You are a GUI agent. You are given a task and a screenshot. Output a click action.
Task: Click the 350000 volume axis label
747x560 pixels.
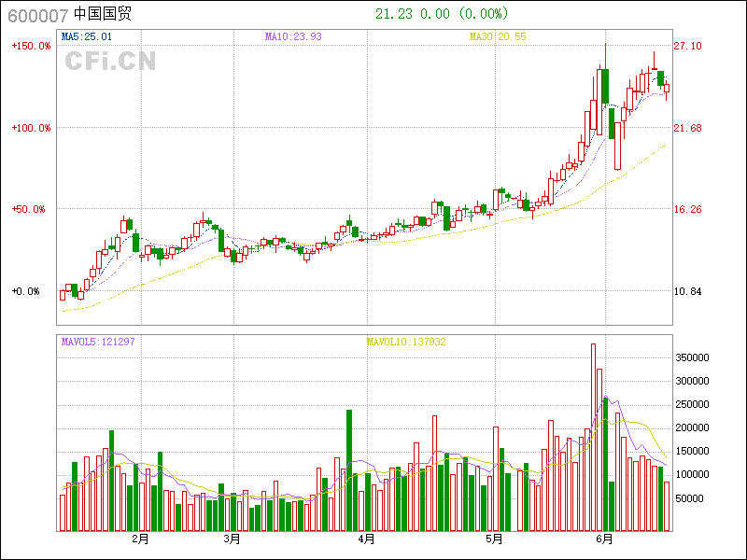tap(695, 357)
